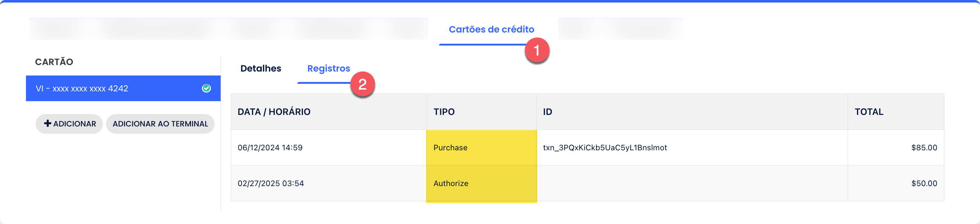Click the ADICIONAR button
This screenshot has width=980, height=224.
[x=69, y=124]
